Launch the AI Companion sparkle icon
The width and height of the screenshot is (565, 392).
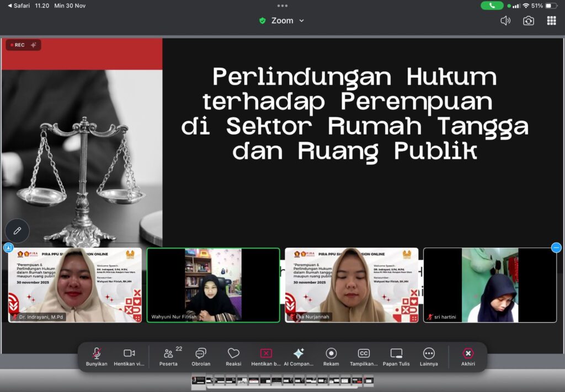pyautogui.click(x=299, y=356)
